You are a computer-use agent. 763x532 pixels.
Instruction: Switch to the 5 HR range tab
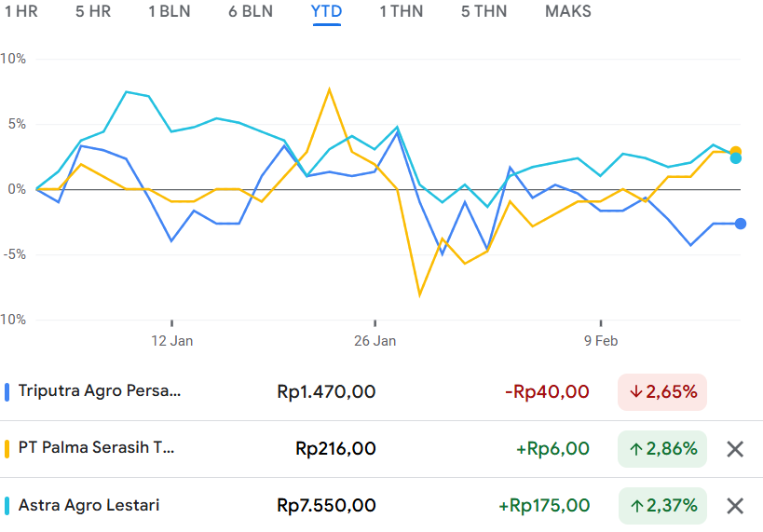point(92,12)
